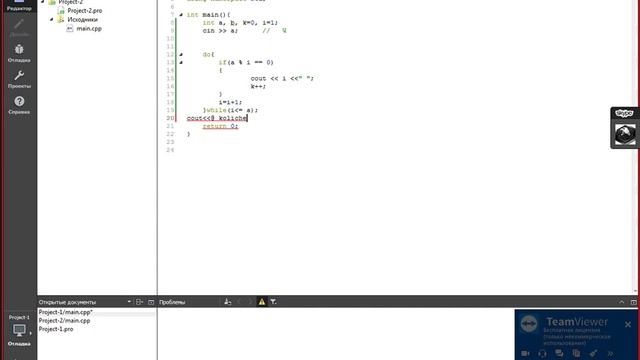The image size is (640, 360).
Task: Select Project-2.pro in project tree
Action: coord(84,11)
